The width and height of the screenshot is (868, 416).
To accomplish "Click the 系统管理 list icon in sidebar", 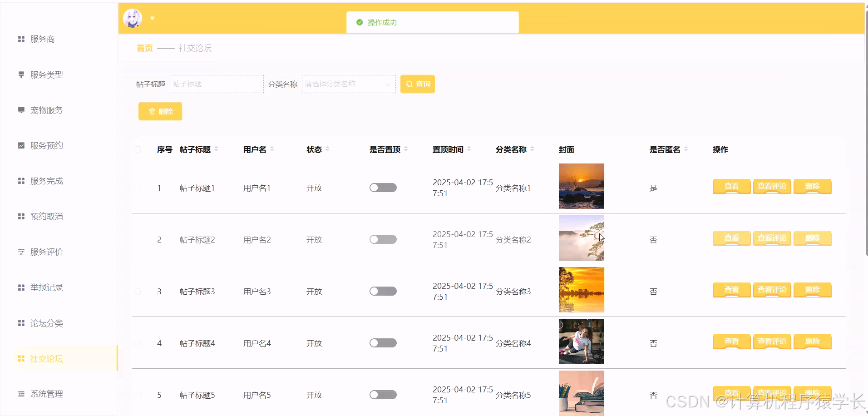I will click(x=21, y=394).
